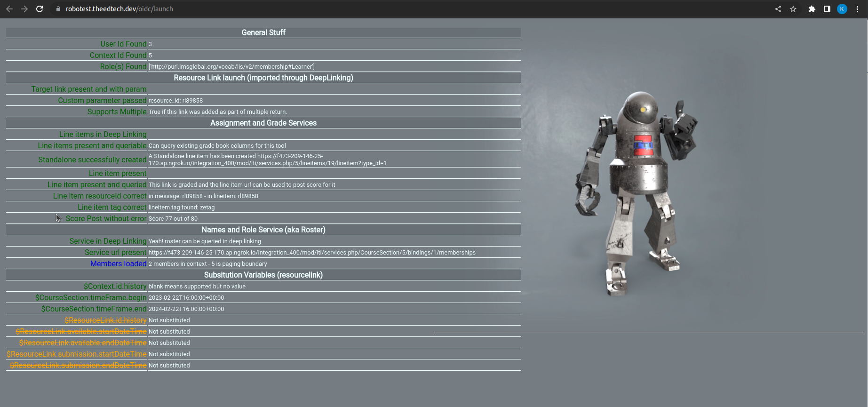The height and width of the screenshot is (407, 868).
Task: Click the memberships service URL text
Action: pyautogui.click(x=312, y=253)
